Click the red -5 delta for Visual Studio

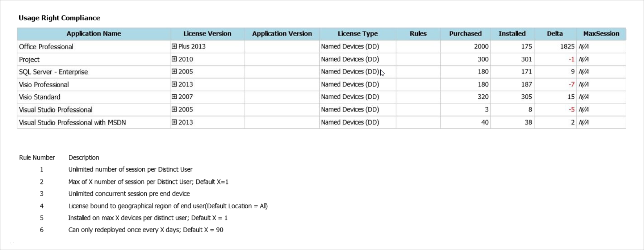pyautogui.click(x=571, y=109)
